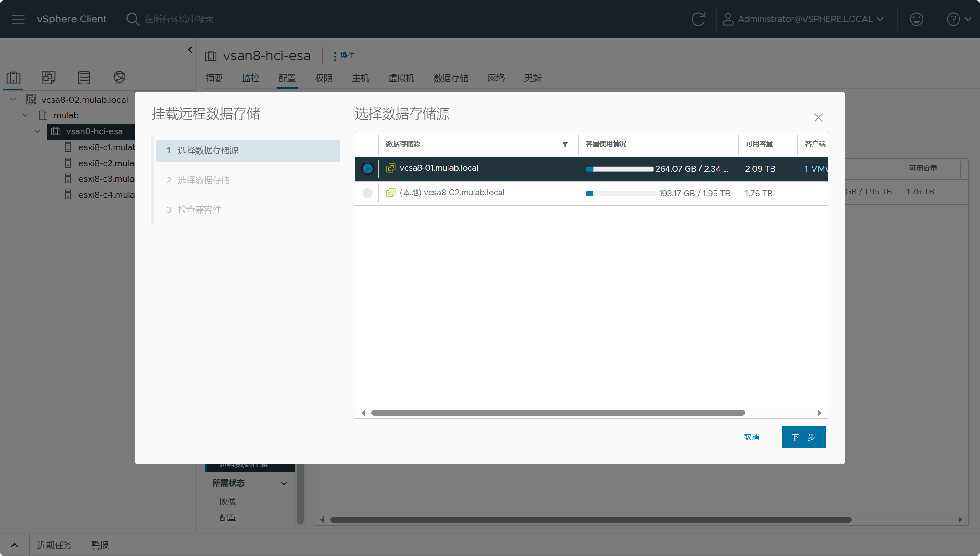The image size is (980, 556).
Task: Collapse mulab datacenter tree node
Action: [x=26, y=115]
